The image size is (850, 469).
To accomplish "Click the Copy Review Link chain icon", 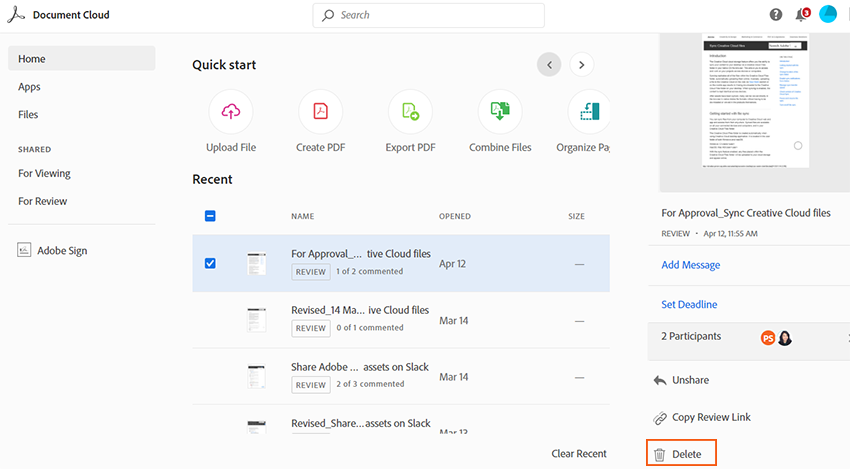I will 660,417.
